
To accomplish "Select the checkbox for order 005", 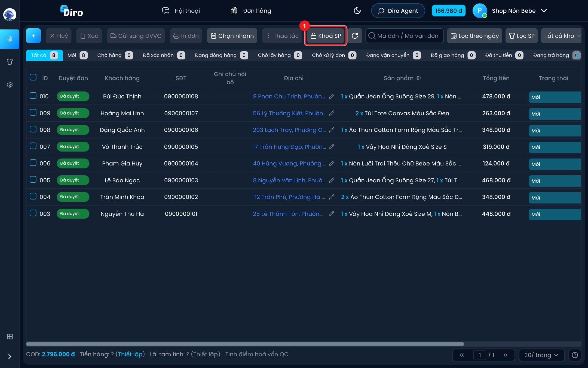I will pos(33,180).
